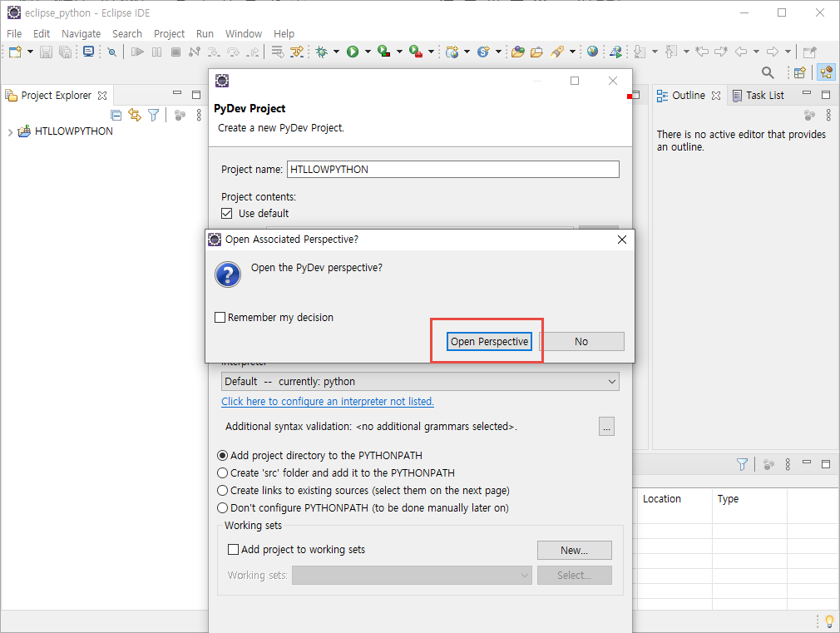Click the green Run icon
840x633 pixels.
(353, 52)
